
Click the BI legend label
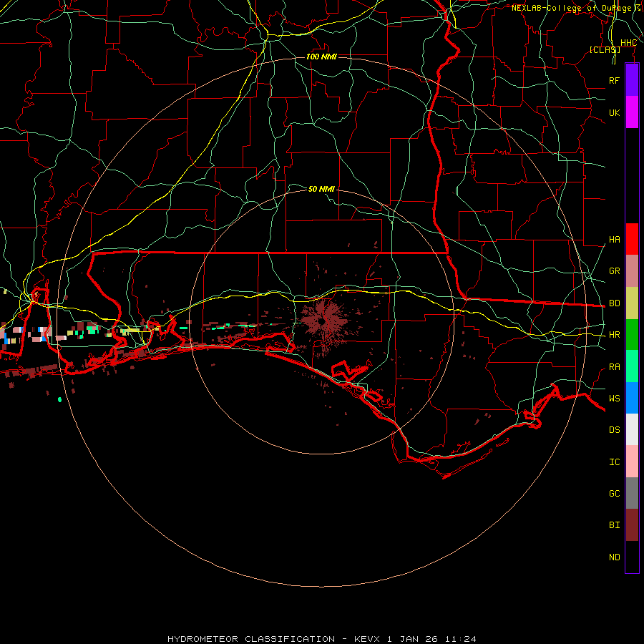point(614,525)
